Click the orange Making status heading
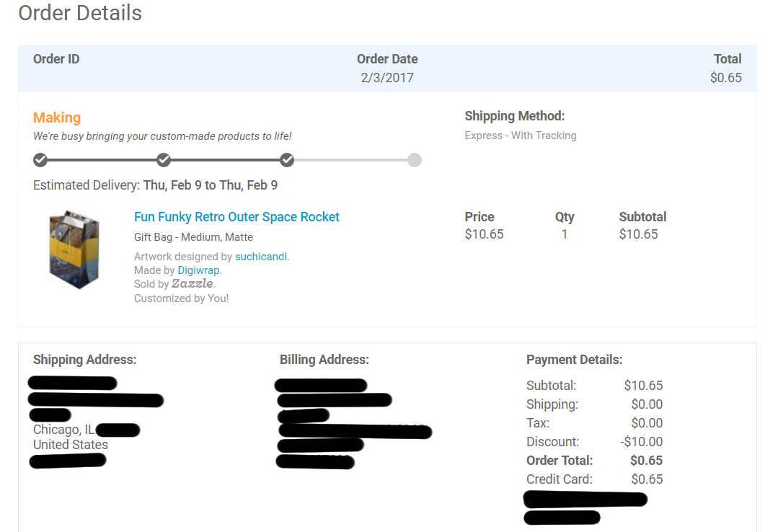 coord(57,118)
